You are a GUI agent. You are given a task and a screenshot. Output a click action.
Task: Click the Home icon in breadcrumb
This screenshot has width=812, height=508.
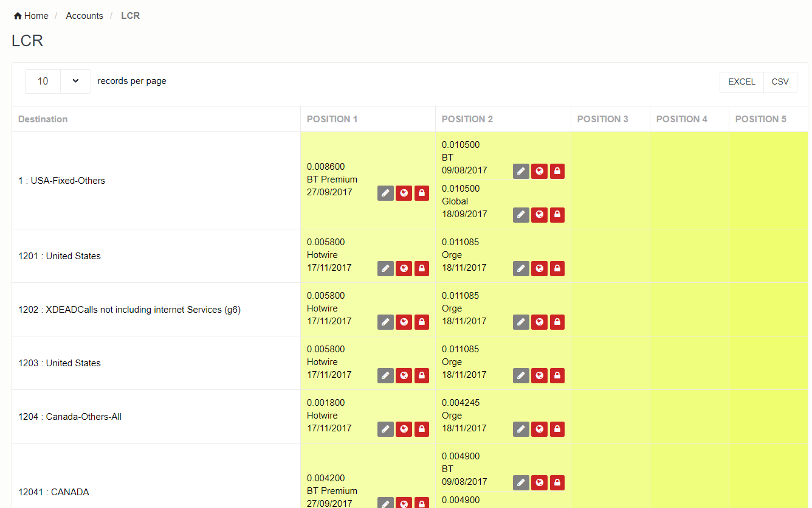coord(18,16)
